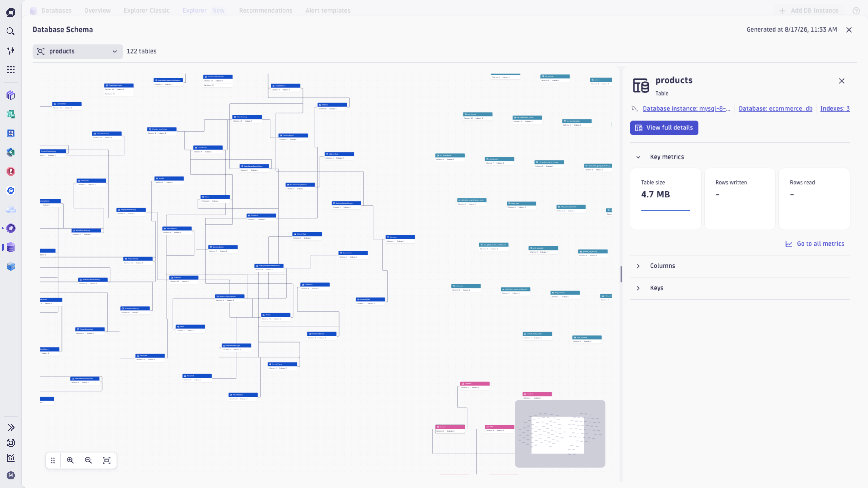This screenshot has width=868, height=488.
Task: Expand the left sidebar with double chevron
Action: [x=11, y=427]
